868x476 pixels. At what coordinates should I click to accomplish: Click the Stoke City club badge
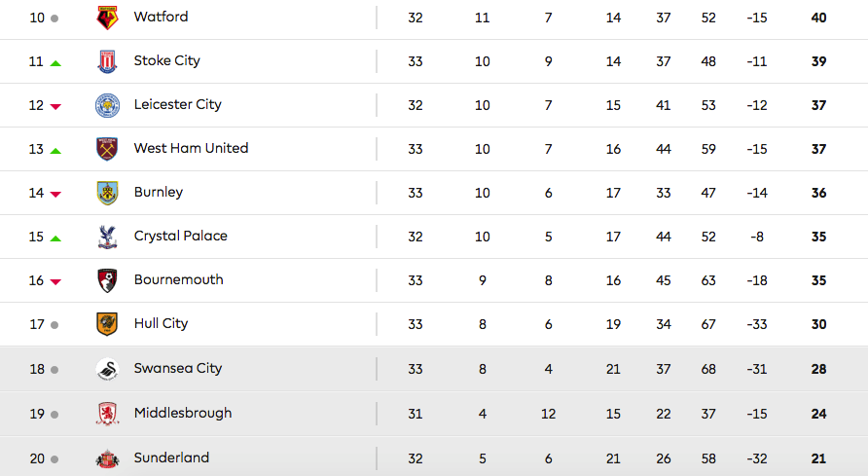(x=107, y=61)
